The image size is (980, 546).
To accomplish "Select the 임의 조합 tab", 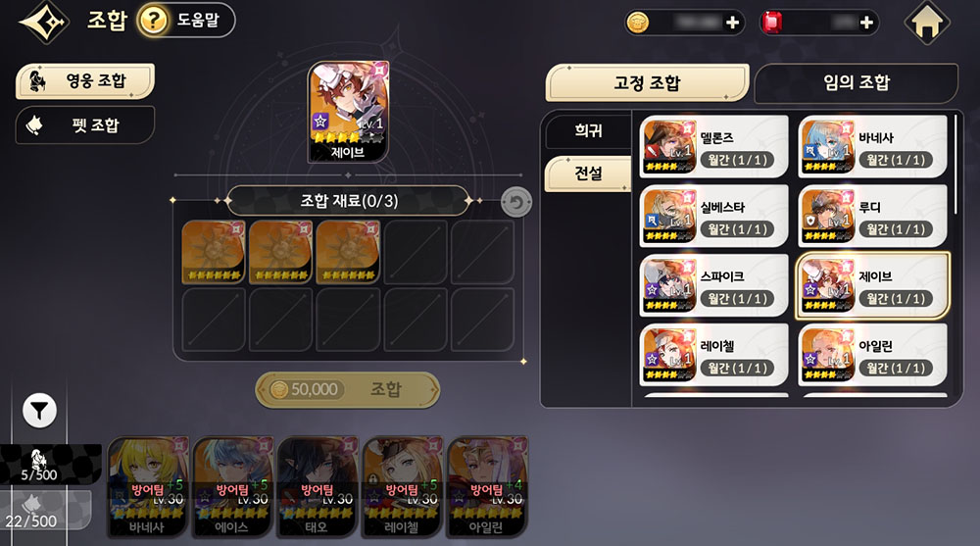I will [x=857, y=82].
